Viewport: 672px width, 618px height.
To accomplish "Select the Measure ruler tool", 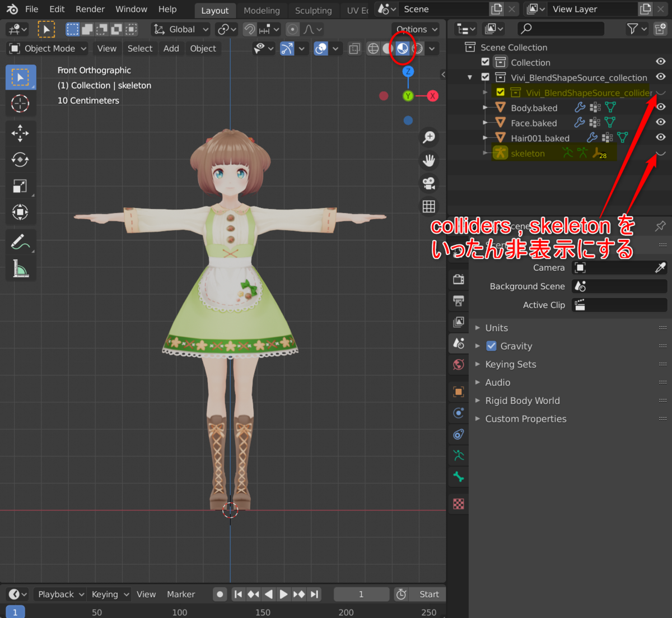I will (x=21, y=268).
